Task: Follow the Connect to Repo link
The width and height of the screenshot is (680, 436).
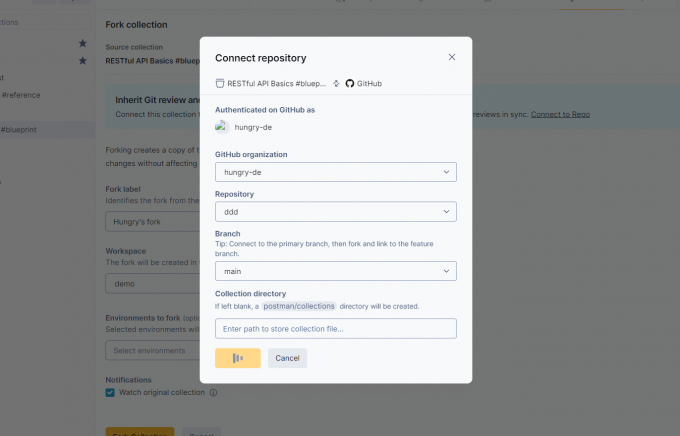Action: [560, 114]
